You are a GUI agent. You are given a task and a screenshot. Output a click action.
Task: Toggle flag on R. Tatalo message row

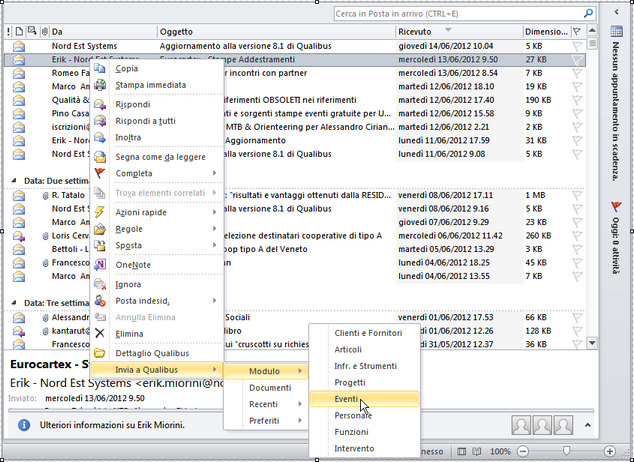coord(577,195)
